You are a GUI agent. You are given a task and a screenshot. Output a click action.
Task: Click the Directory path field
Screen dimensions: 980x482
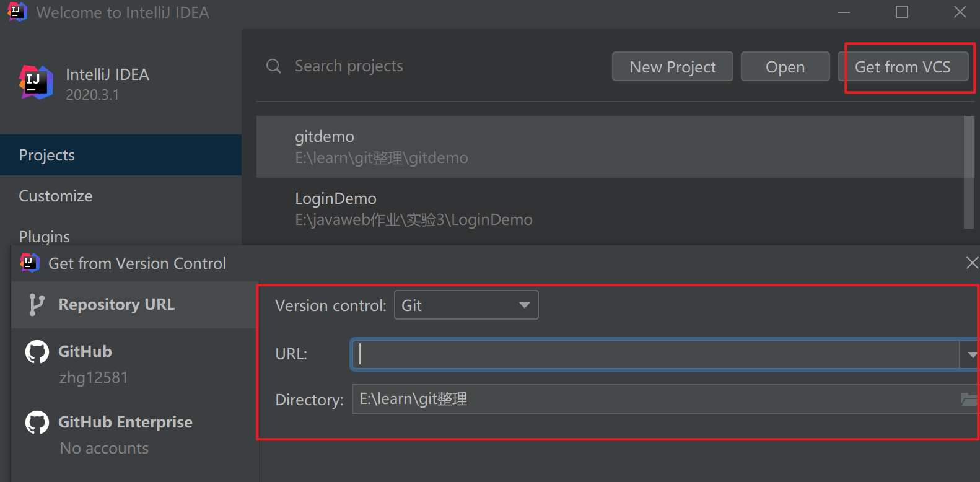(656, 399)
